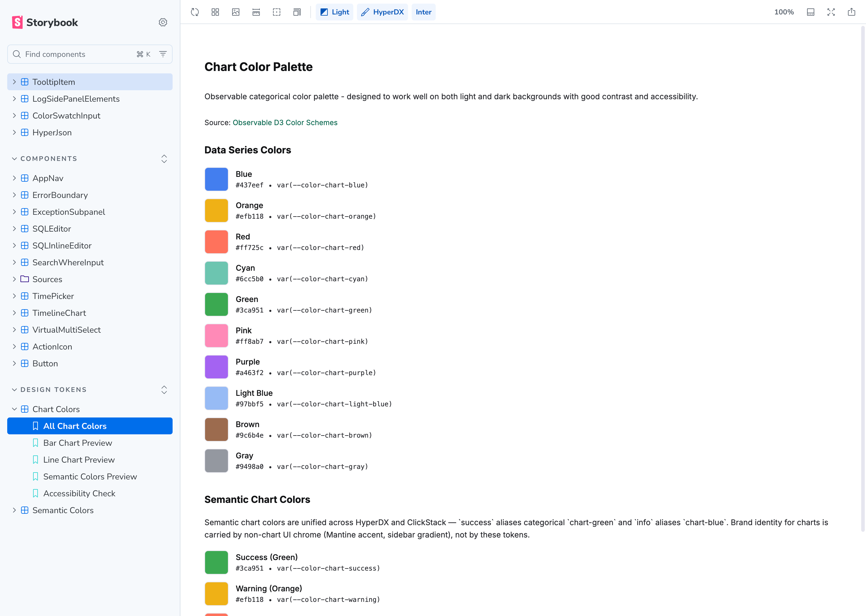Viewport: 866px width, 616px height.
Task: Click the Orange color swatch
Action: [216, 211]
